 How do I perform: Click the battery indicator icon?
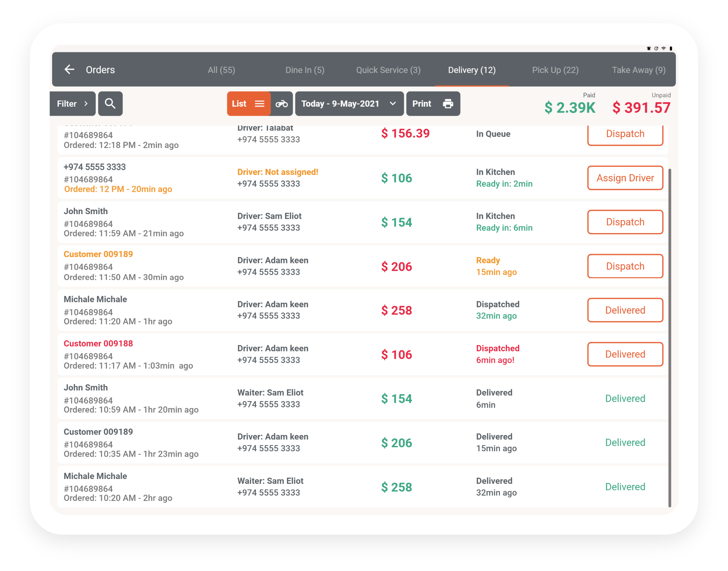point(670,48)
